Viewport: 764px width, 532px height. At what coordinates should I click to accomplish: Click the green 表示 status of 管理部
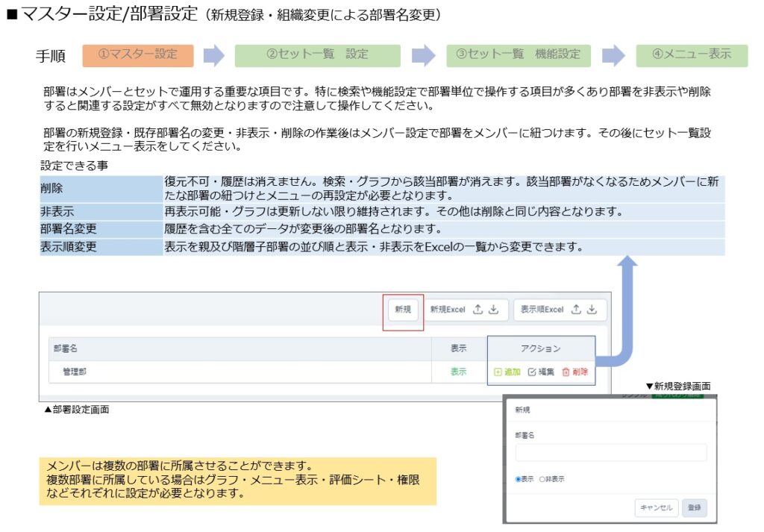(457, 372)
